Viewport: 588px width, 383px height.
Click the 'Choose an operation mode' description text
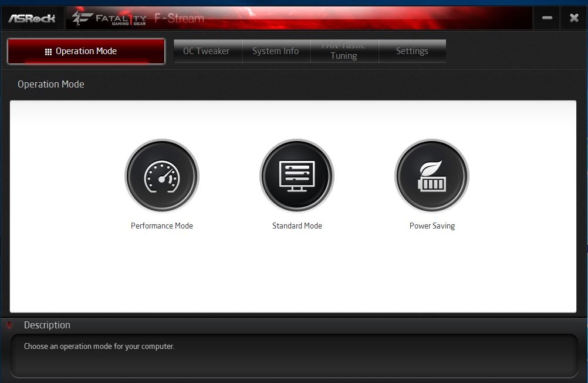point(99,347)
